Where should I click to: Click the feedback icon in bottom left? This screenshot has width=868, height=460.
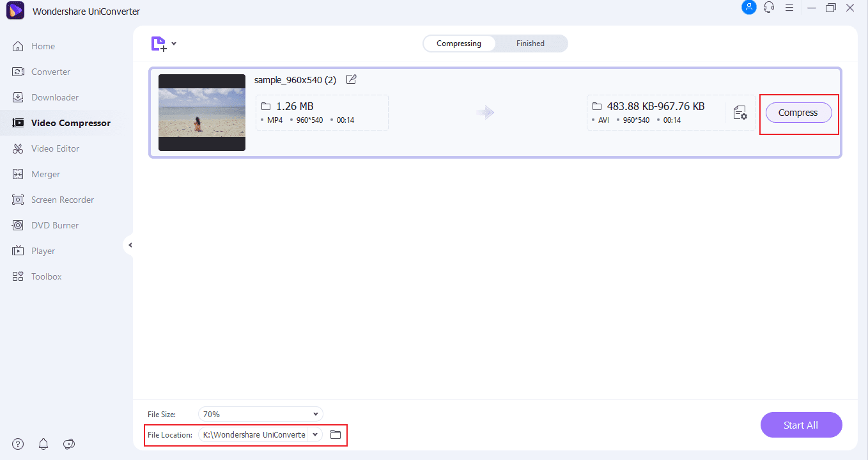pyautogui.click(x=70, y=444)
